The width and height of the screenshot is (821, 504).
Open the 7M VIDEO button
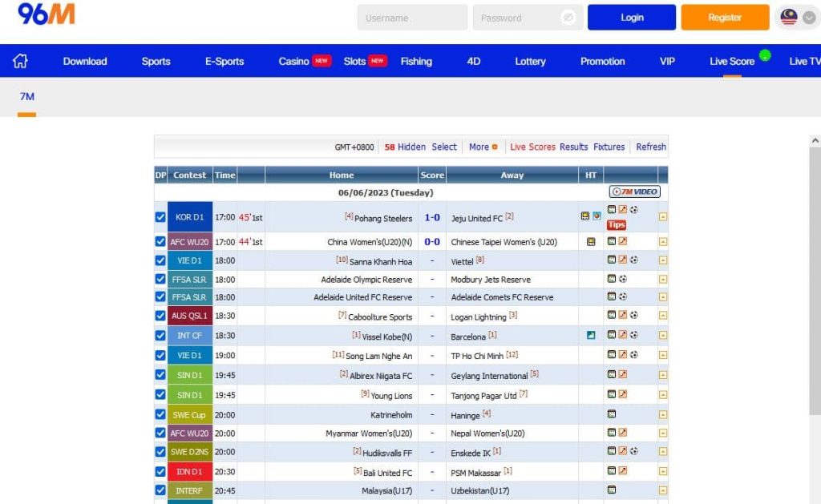tap(634, 192)
